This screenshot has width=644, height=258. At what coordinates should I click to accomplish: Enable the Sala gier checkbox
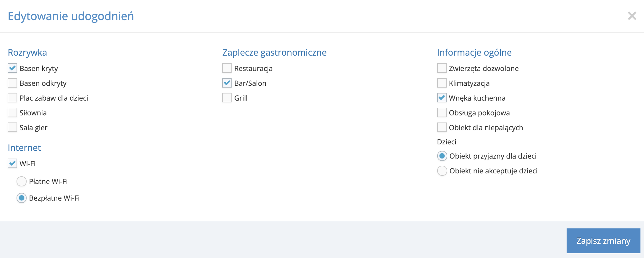pos(12,127)
